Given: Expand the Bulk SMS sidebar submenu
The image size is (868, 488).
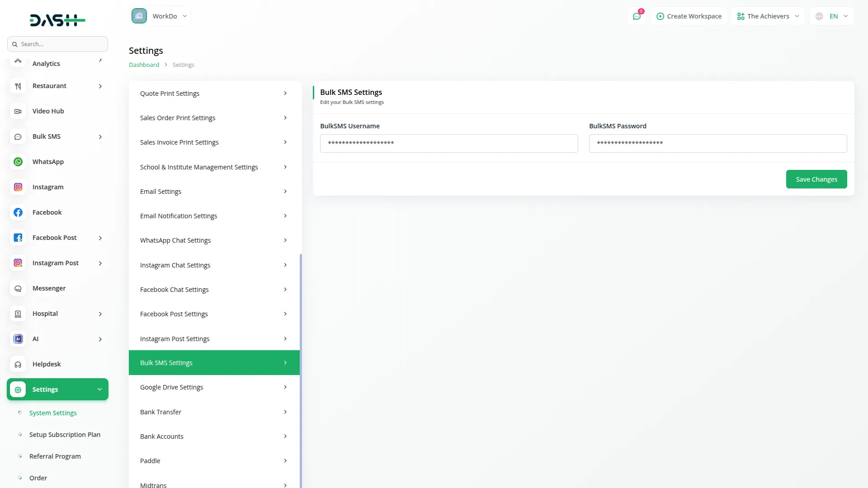Looking at the screenshot, I should [100, 136].
